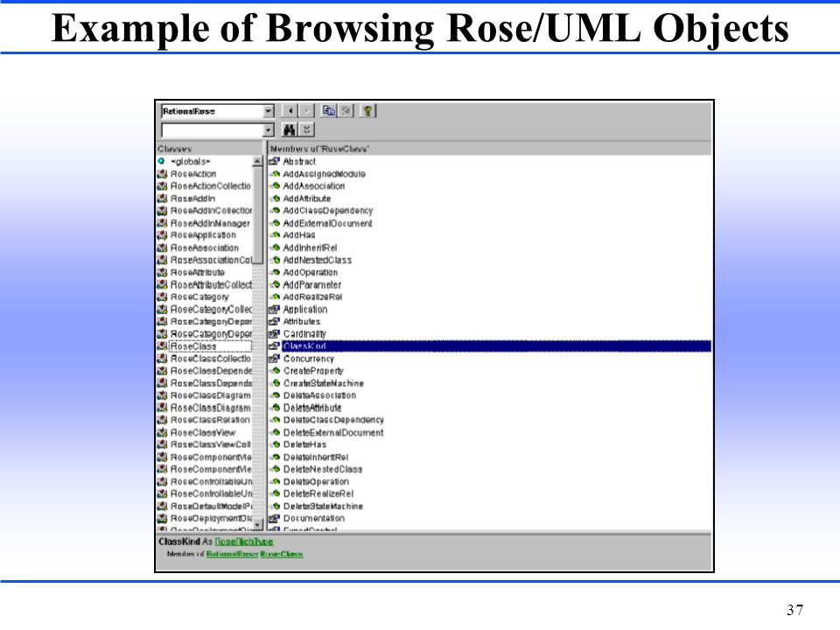Select RoseAssociationCol class entry

[x=211, y=260]
